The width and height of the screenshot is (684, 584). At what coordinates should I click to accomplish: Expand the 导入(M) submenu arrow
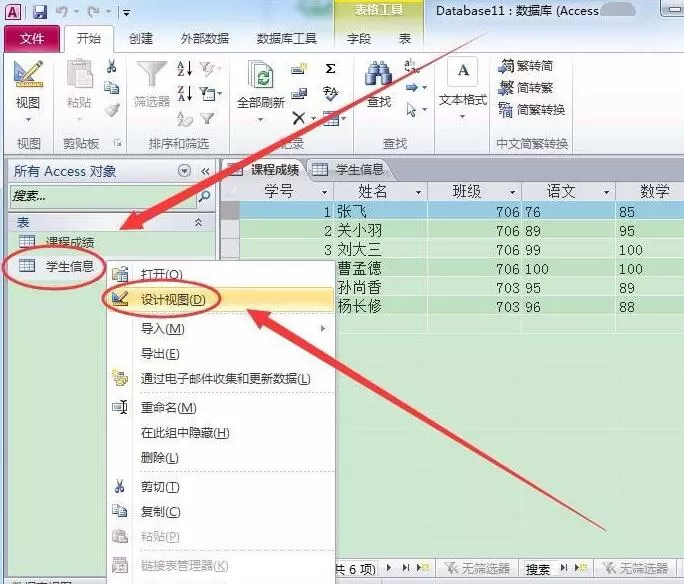(323, 328)
